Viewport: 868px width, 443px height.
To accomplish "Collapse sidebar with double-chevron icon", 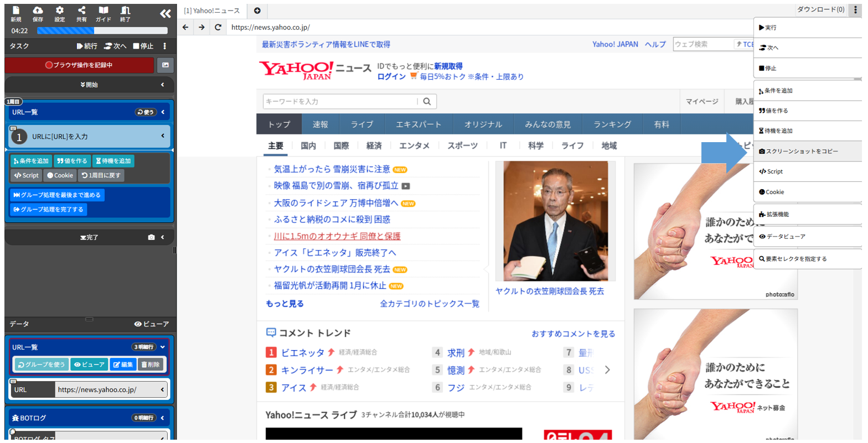I will [x=165, y=14].
